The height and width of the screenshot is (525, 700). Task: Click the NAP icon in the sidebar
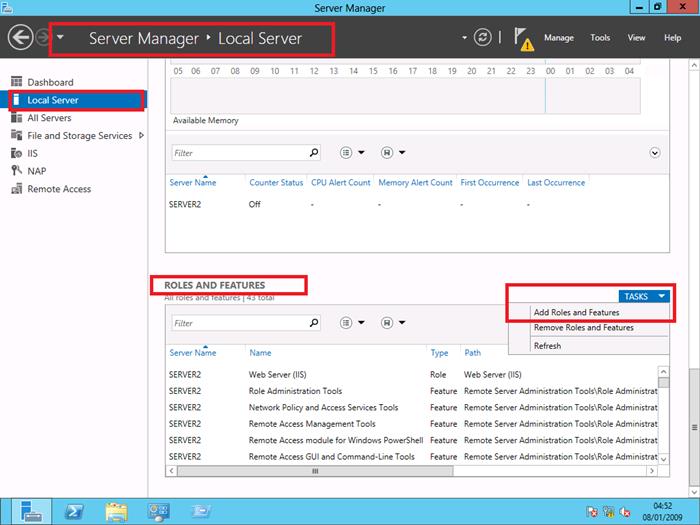click(17, 171)
